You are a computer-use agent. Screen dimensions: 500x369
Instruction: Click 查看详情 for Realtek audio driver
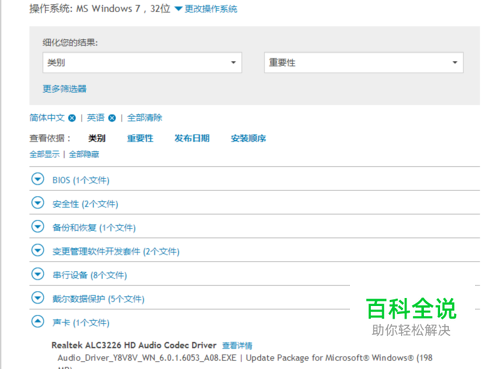pyautogui.click(x=237, y=346)
